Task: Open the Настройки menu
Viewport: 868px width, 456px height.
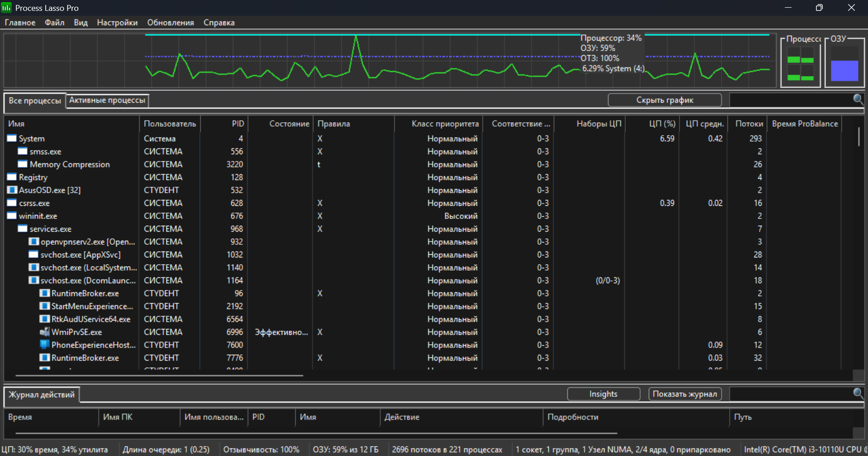Action: coord(117,23)
